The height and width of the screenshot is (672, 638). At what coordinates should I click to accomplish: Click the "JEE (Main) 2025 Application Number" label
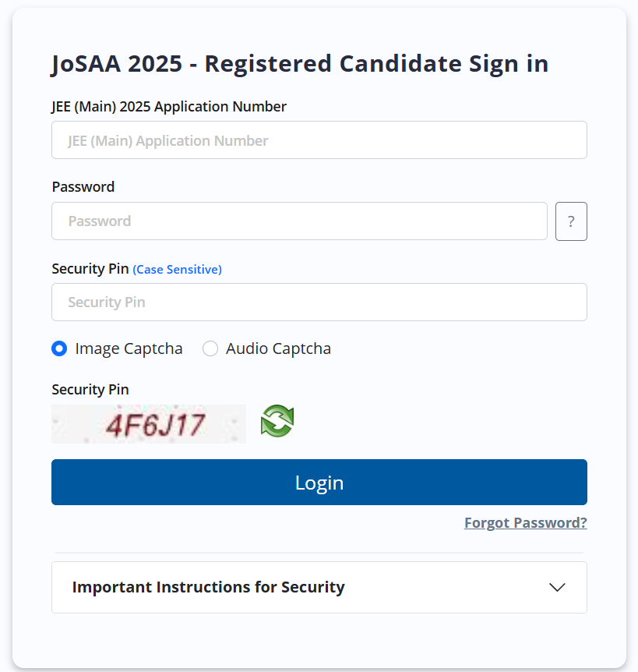click(x=169, y=106)
